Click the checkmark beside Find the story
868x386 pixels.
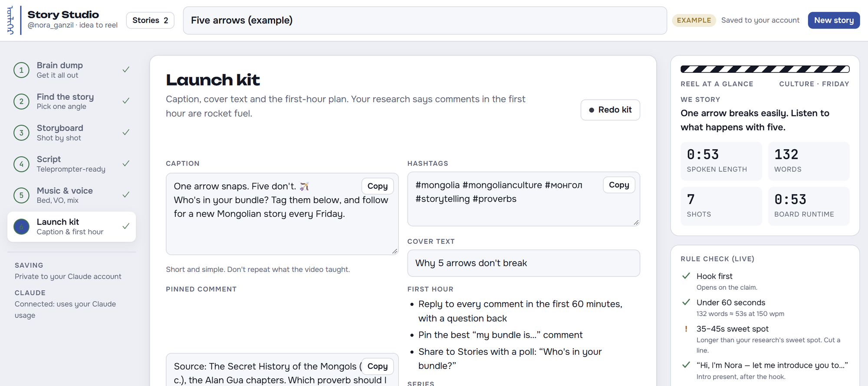click(126, 101)
